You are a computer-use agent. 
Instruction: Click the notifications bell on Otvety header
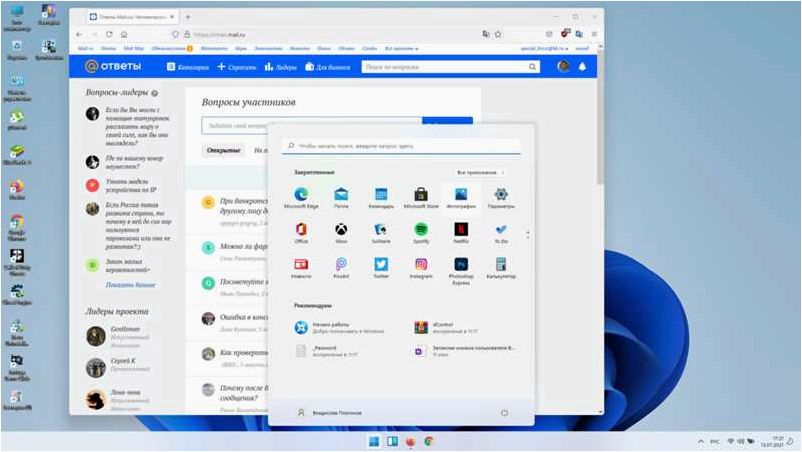point(582,66)
